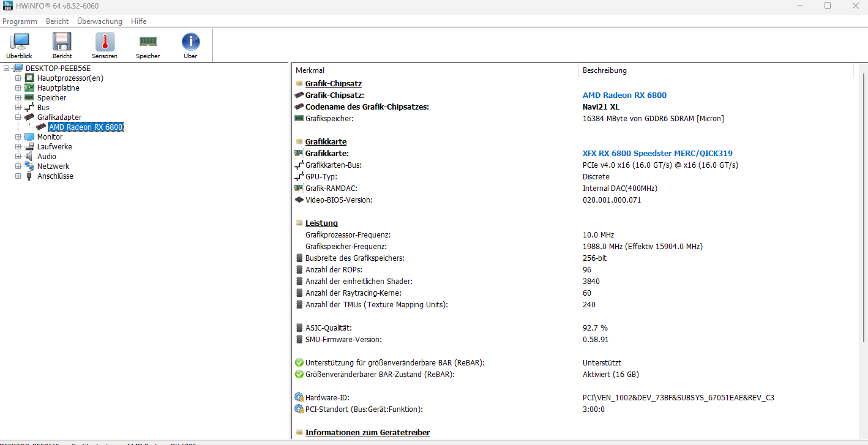Click the PCI\VEN_1002 hardware ID value
Viewport: 868px width, 445px height.
pos(678,397)
